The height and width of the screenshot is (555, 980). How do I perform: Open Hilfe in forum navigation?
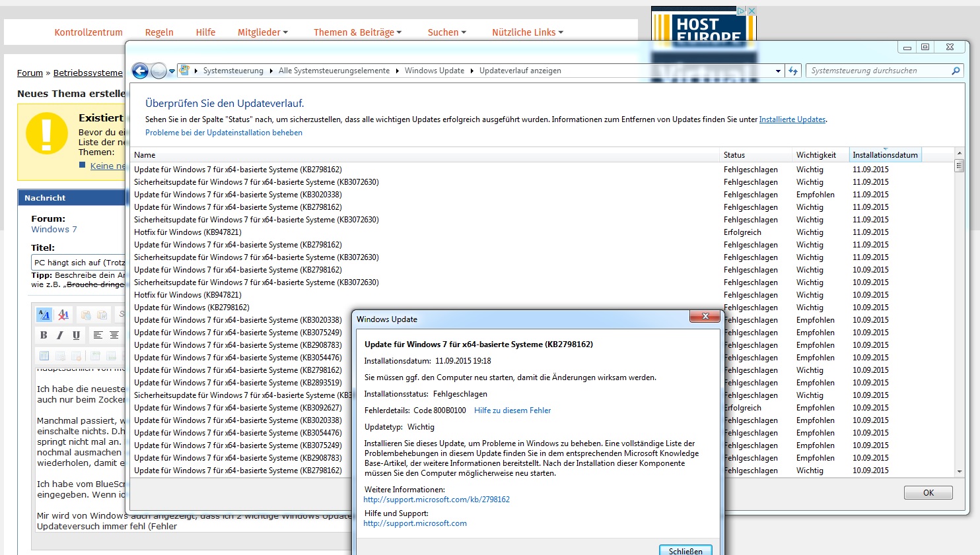[x=205, y=32]
